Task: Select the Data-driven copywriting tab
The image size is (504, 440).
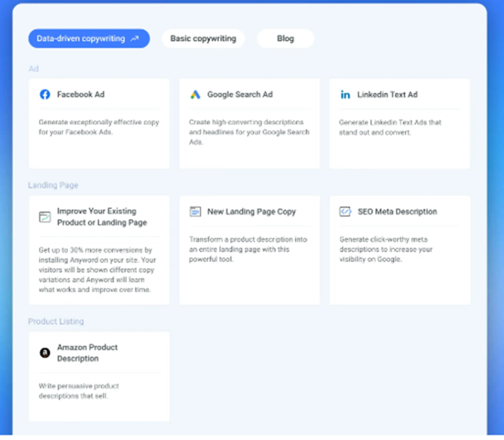Action: click(x=81, y=39)
